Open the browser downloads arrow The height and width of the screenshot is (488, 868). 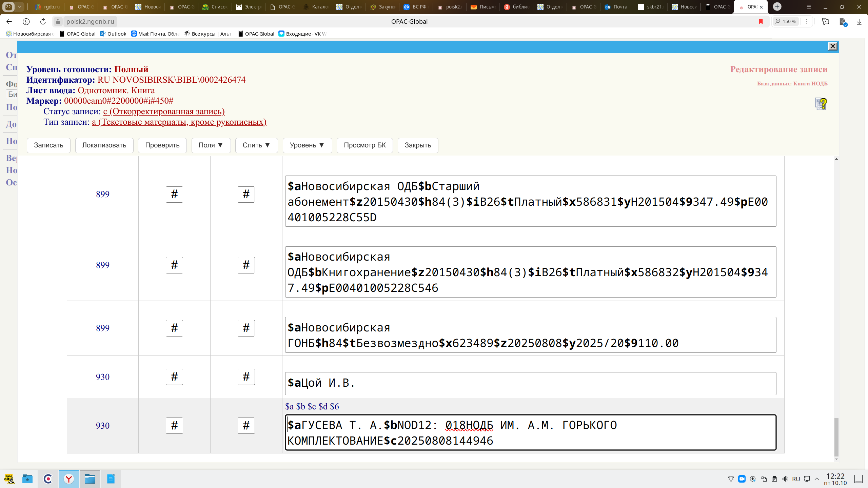click(859, 21)
